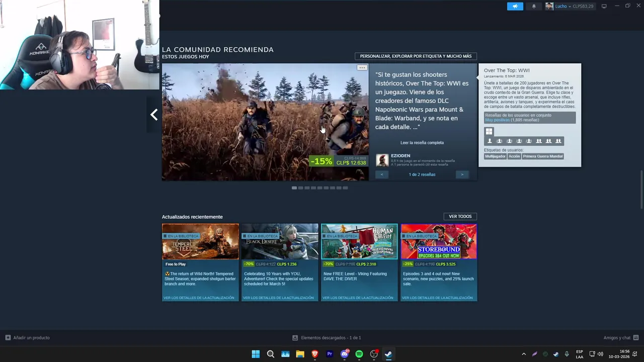Open Brave browser from taskbar
The width and height of the screenshot is (644, 362).
click(x=315, y=354)
